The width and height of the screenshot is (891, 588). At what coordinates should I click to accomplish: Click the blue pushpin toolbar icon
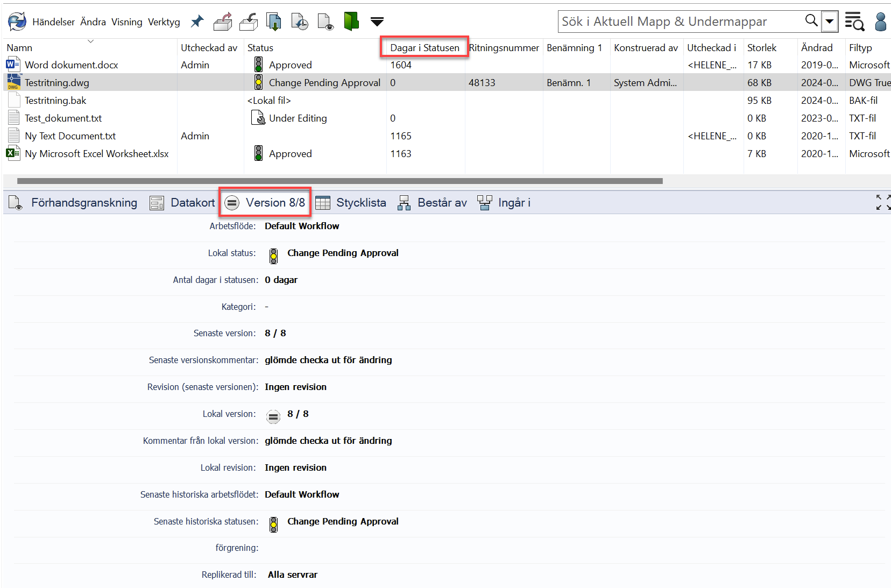(x=197, y=22)
